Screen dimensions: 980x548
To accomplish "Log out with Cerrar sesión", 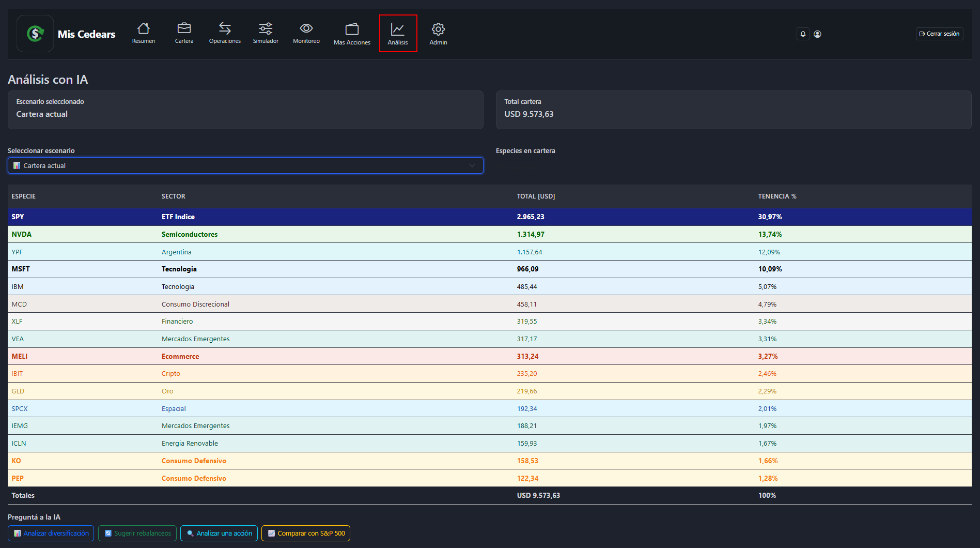I will pyautogui.click(x=939, y=34).
